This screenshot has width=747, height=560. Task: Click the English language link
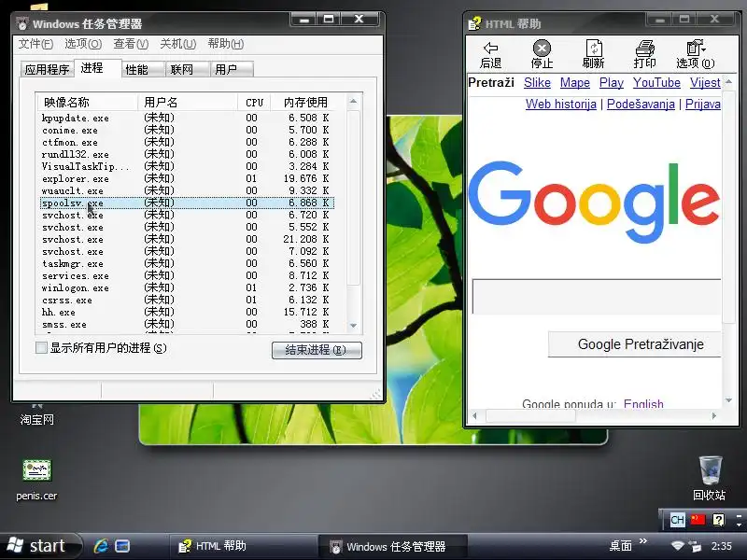coord(643,404)
